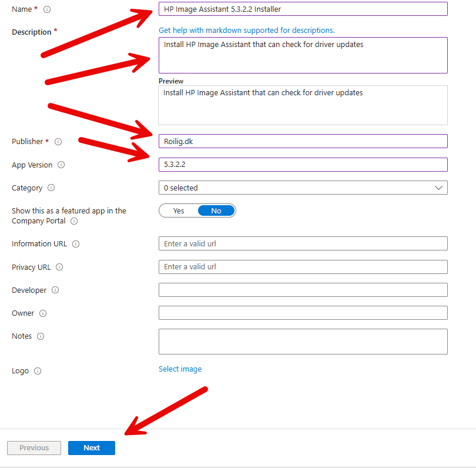Click the Notes info icon
Viewport: 476px width, 468px height.
click(41, 336)
